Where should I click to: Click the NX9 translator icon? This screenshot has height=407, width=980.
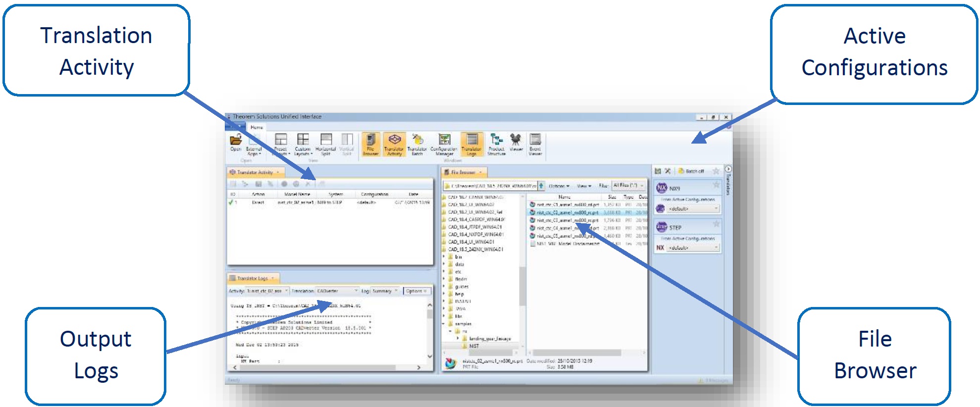[x=662, y=188]
